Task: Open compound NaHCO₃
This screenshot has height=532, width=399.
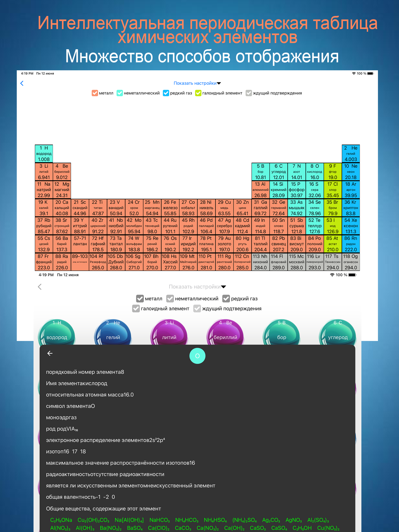Action: click(160, 520)
